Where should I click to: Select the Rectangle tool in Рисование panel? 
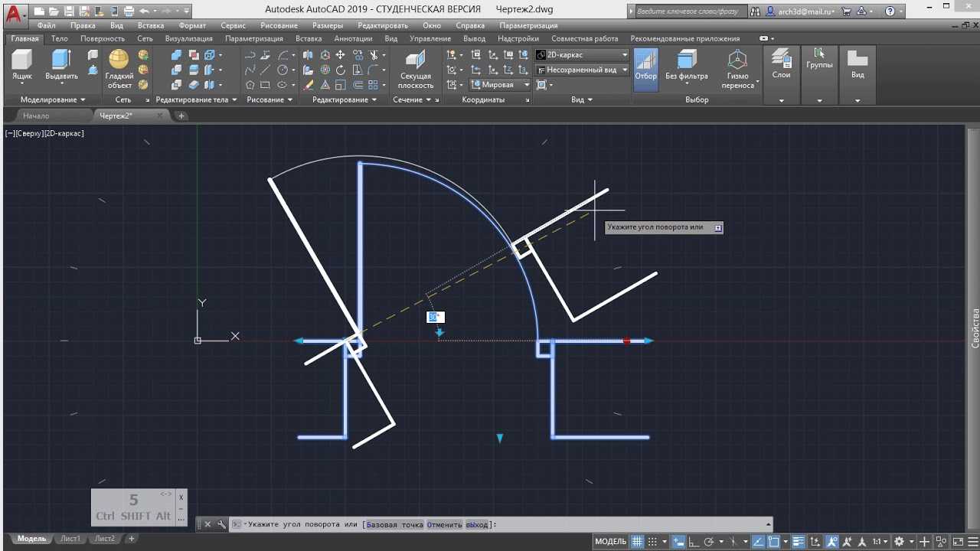tap(265, 85)
